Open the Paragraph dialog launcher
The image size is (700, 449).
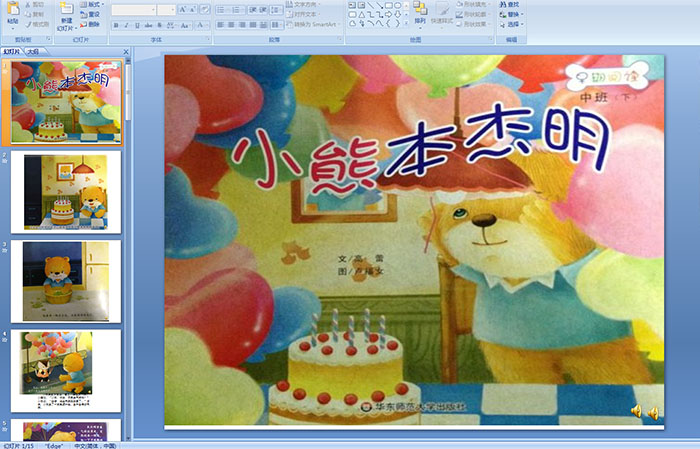(340, 40)
